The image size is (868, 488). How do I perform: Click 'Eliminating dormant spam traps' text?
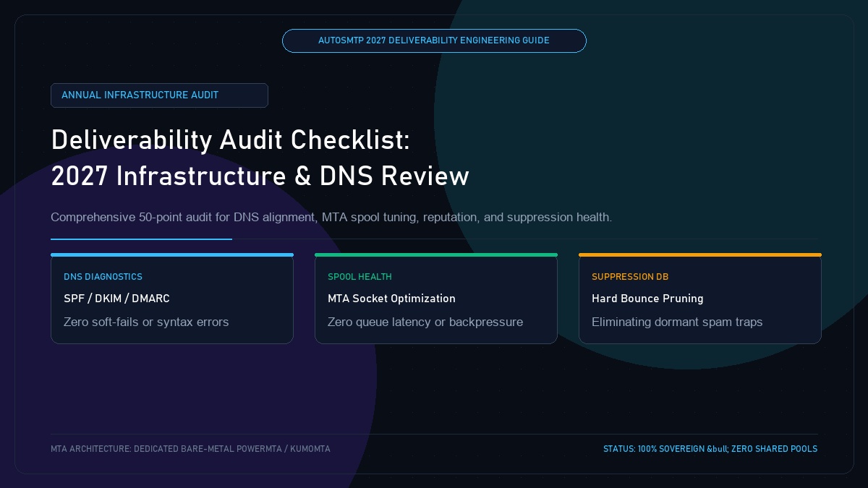point(677,322)
